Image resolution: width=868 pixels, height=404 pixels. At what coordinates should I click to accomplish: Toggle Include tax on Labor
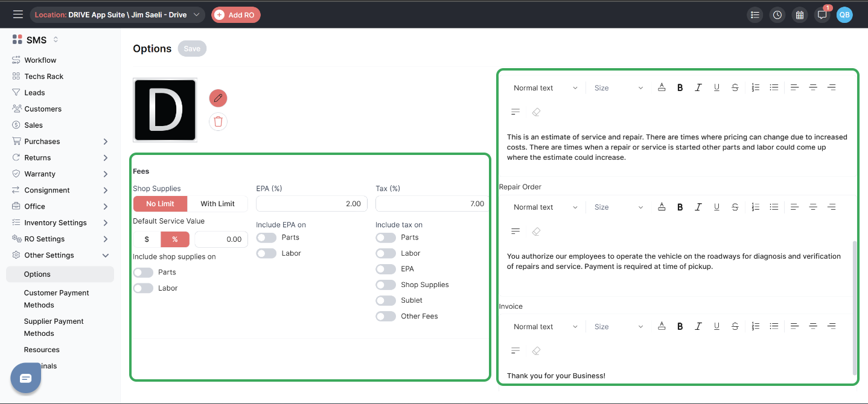click(x=386, y=253)
